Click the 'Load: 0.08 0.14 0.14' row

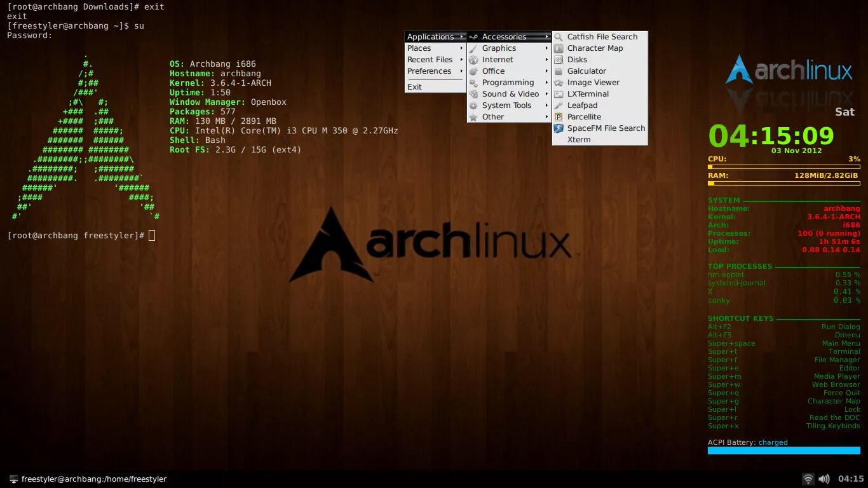tap(784, 250)
